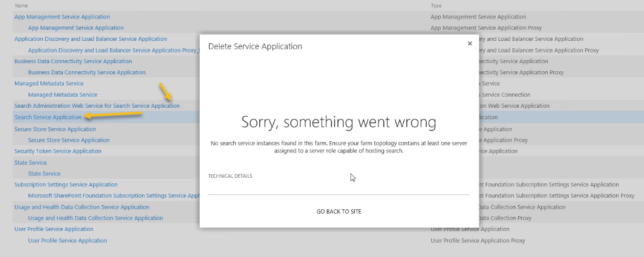Open indented Usage and Health Data Collection proxy
Screen dimensions: 644x257
(x=96, y=218)
